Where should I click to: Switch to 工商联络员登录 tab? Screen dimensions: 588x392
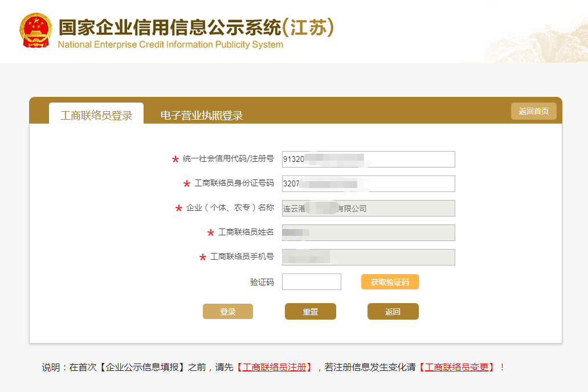96,113
